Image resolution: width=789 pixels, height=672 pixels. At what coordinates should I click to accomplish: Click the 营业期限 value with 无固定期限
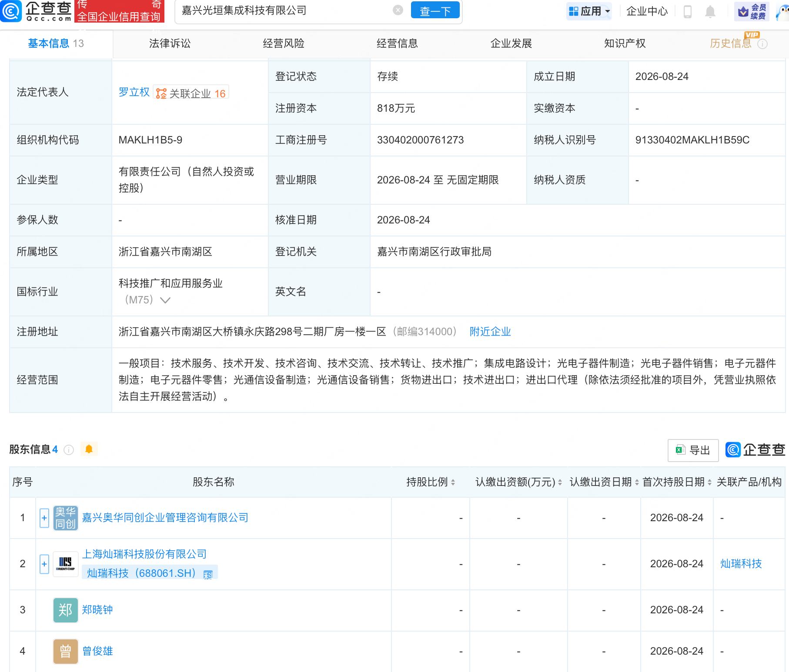438,180
